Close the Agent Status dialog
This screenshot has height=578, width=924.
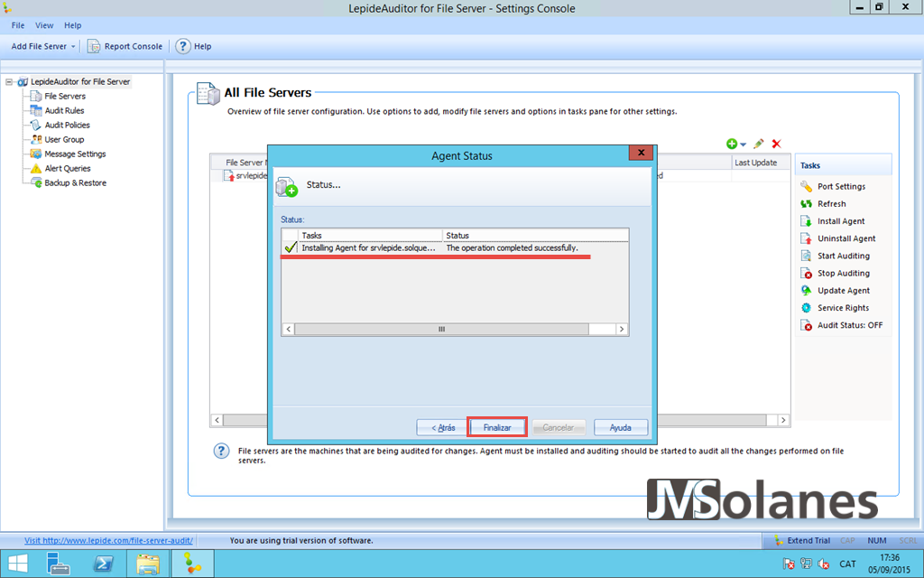coord(641,153)
